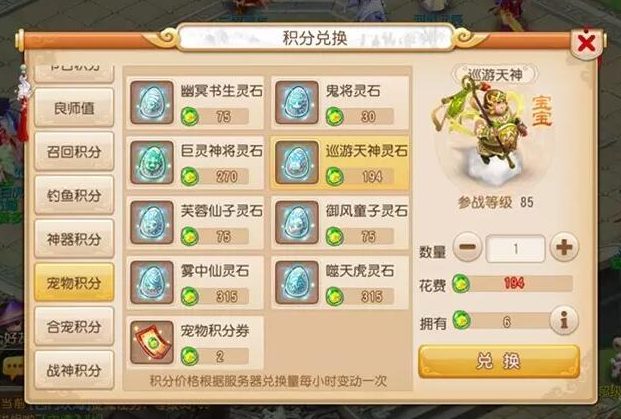Select the 鬼将灵石 egg icon
This screenshot has width=621, height=419.
(297, 102)
